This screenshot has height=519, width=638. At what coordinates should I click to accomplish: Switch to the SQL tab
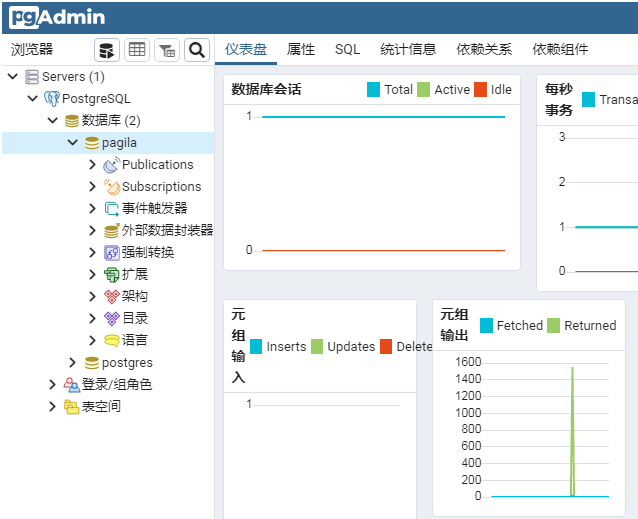tap(347, 49)
